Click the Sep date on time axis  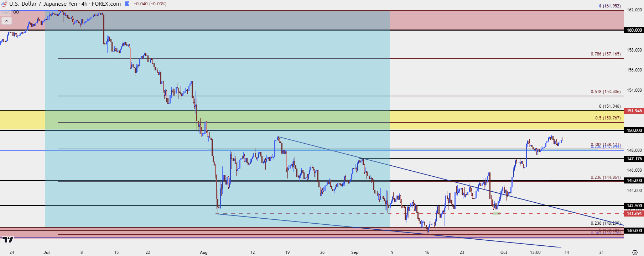tap(355, 252)
